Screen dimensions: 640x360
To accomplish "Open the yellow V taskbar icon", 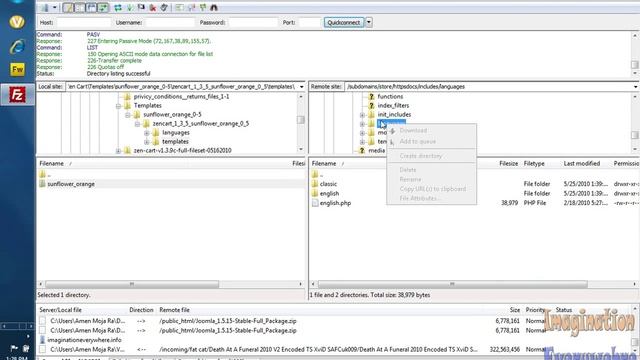I will pos(17,22).
